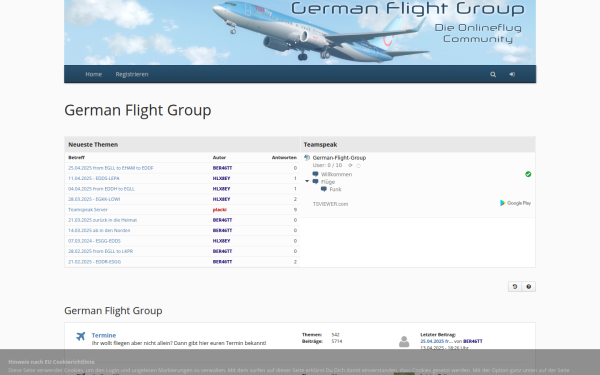Viewport: 600px width, 375px height.
Task: Select the Willkommen channel
Action: [x=337, y=174]
